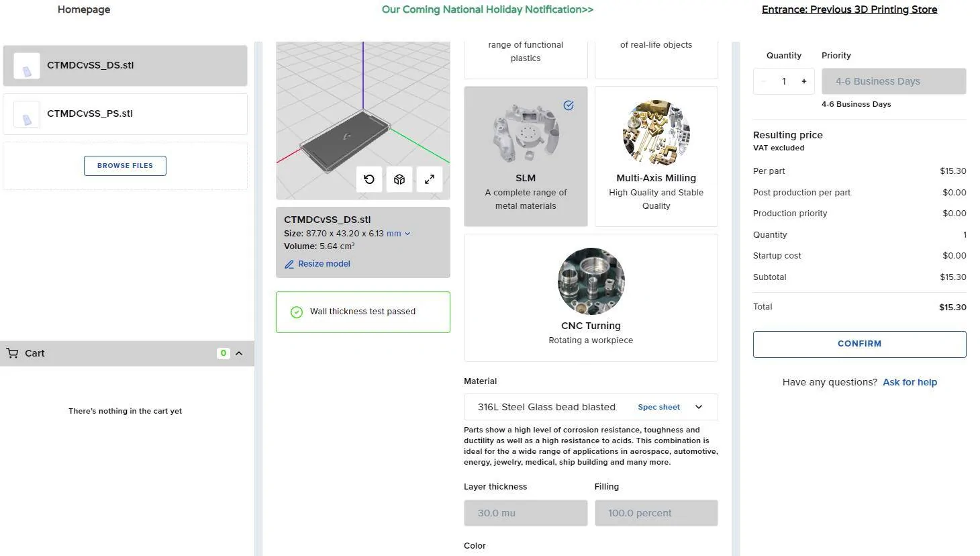This screenshot has width=980, height=556.
Task: Click the Total price $15.30
Action: [x=953, y=307]
